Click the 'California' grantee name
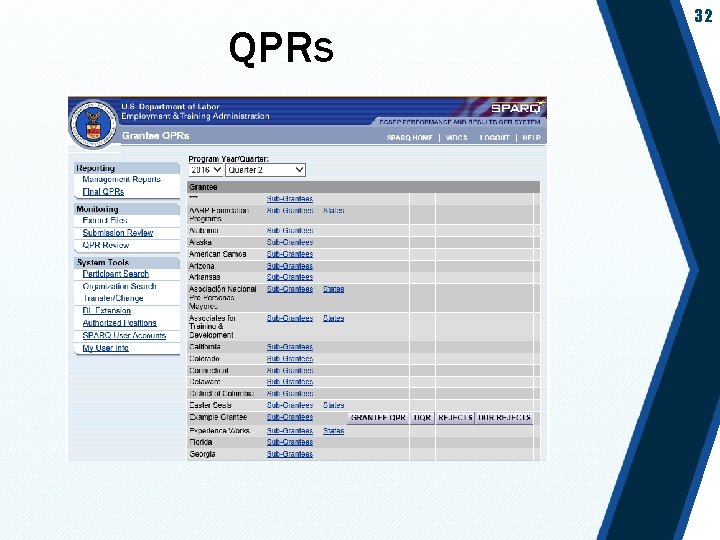The width and height of the screenshot is (720, 540). 205,347
